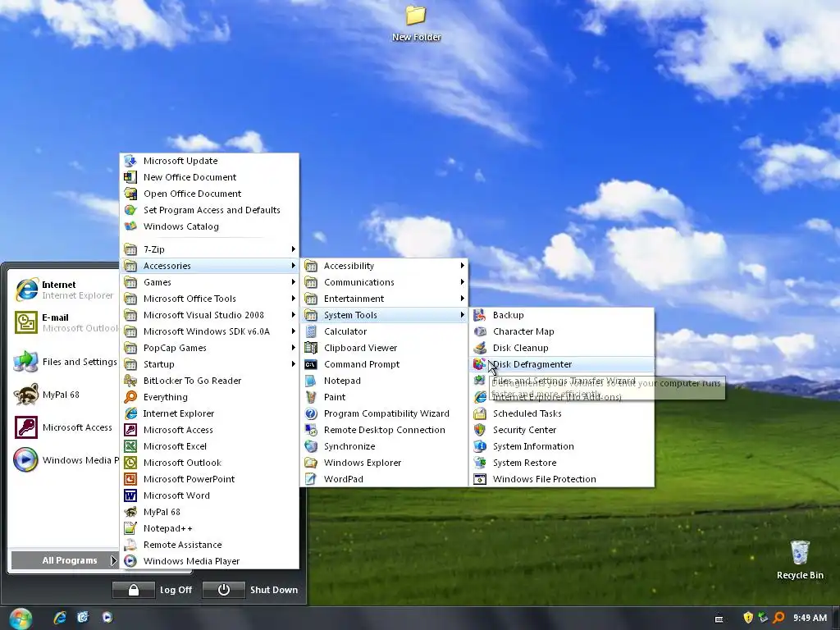The width and height of the screenshot is (840, 630).
Task: Open Microsoft Outlook in All Programs list
Action: tap(209, 463)
